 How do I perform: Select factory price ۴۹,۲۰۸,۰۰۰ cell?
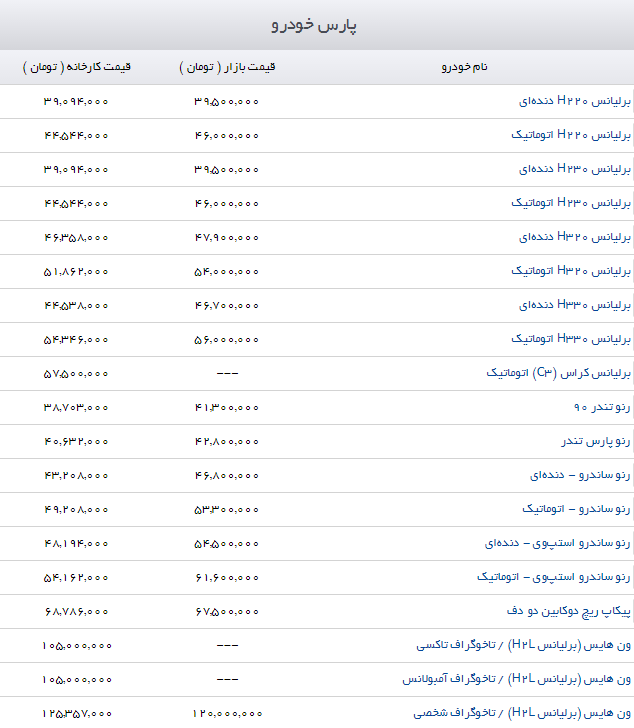[x=76, y=510]
